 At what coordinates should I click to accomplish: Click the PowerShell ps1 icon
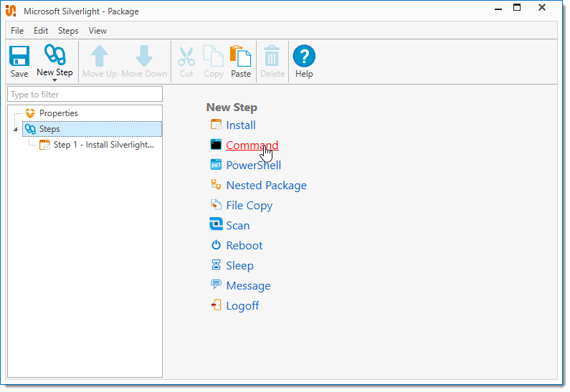pyautogui.click(x=216, y=165)
